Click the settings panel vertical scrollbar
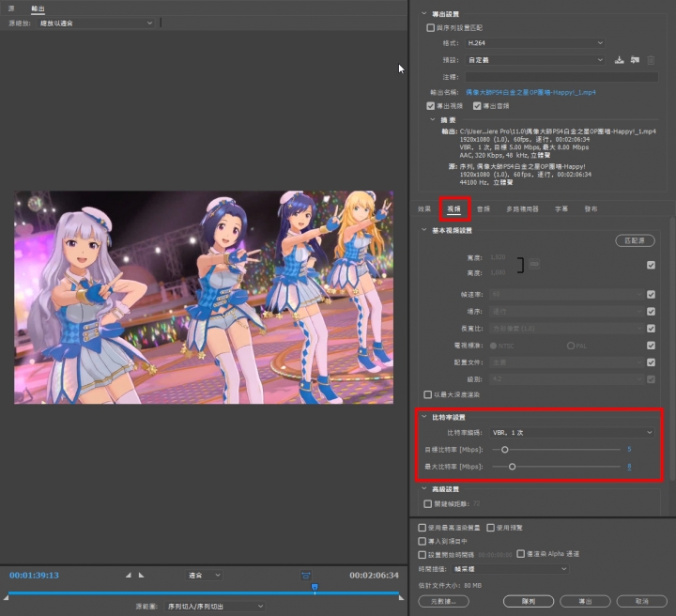The image size is (676, 616). point(672,349)
